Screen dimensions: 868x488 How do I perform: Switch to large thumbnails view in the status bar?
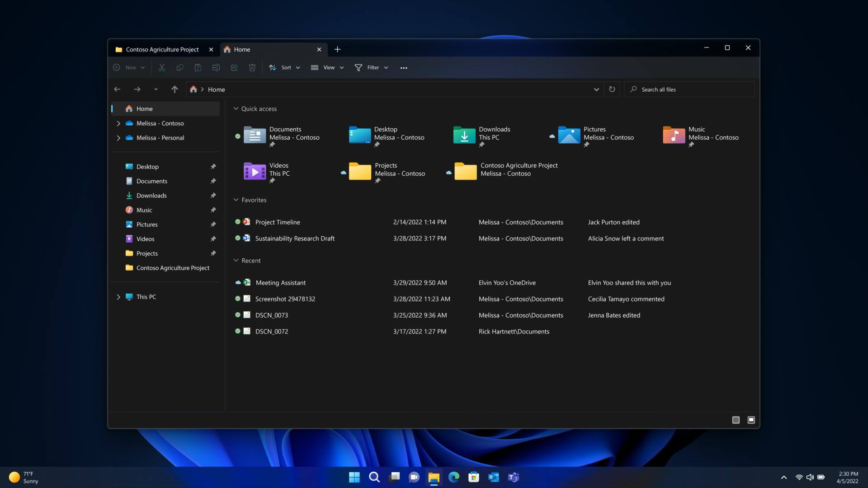pos(751,420)
